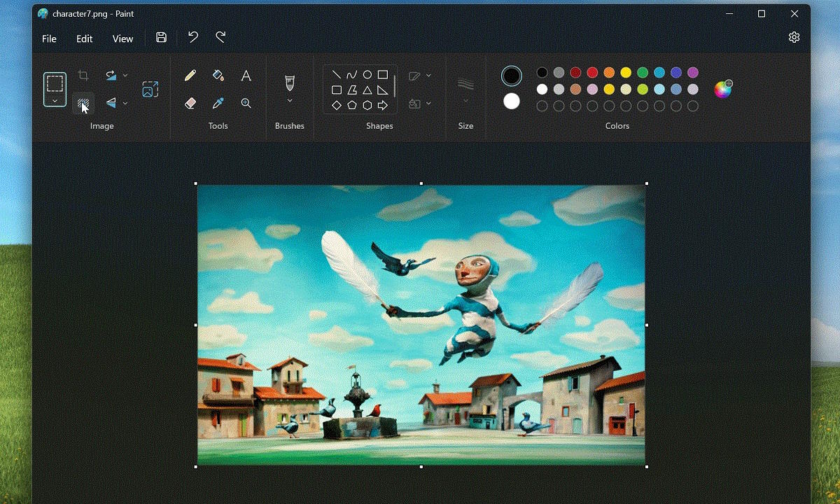Select the oval shape
Screen dimensions: 840x504
click(366, 74)
